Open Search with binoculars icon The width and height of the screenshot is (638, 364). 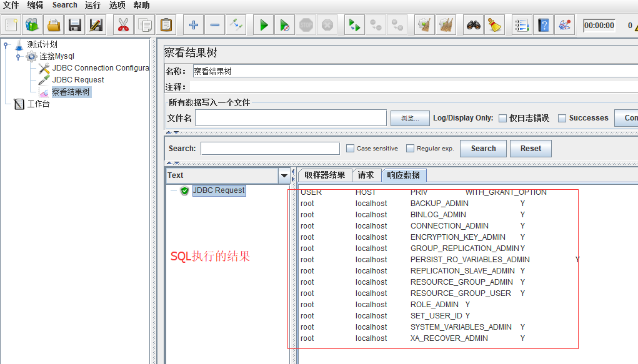pos(473,25)
